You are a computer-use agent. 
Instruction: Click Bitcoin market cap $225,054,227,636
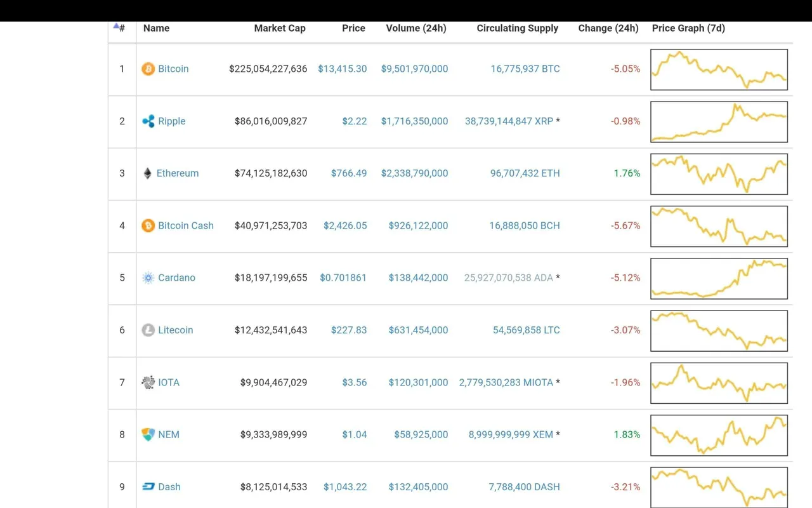268,69
